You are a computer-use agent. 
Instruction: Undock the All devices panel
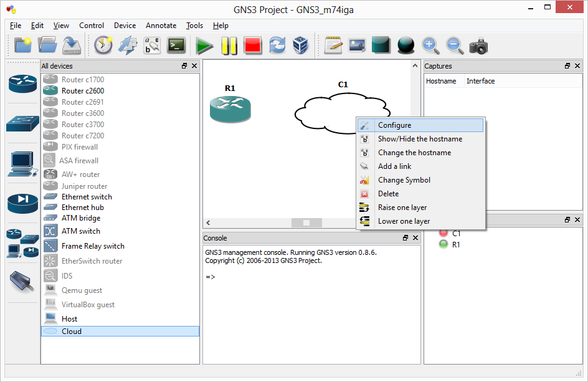click(184, 65)
